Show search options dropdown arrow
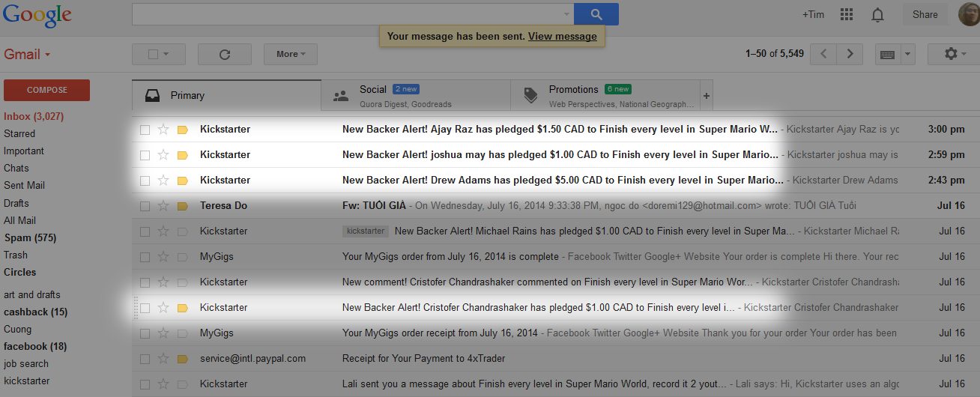The image size is (980, 397). click(x=566, y=14)
